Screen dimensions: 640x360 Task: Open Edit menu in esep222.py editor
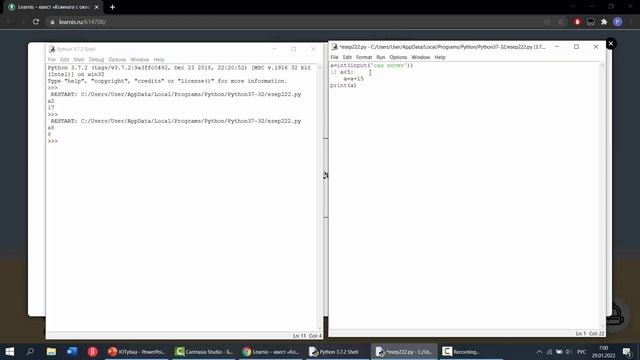(x=347, y=57)
